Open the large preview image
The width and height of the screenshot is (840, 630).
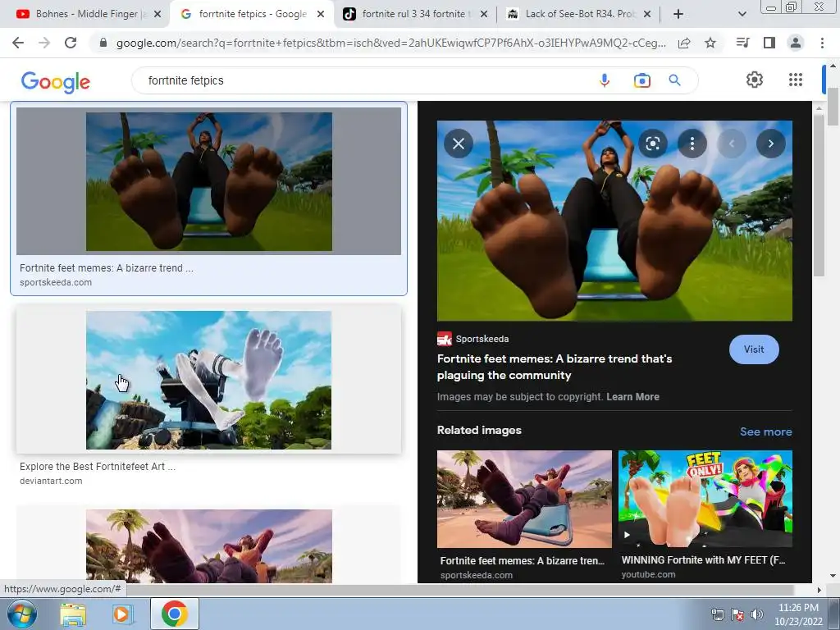coord(614,221)
